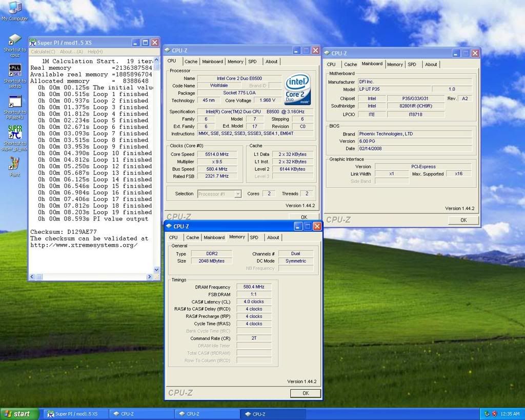Click the FSB:DRAM value 1:1

254,294
